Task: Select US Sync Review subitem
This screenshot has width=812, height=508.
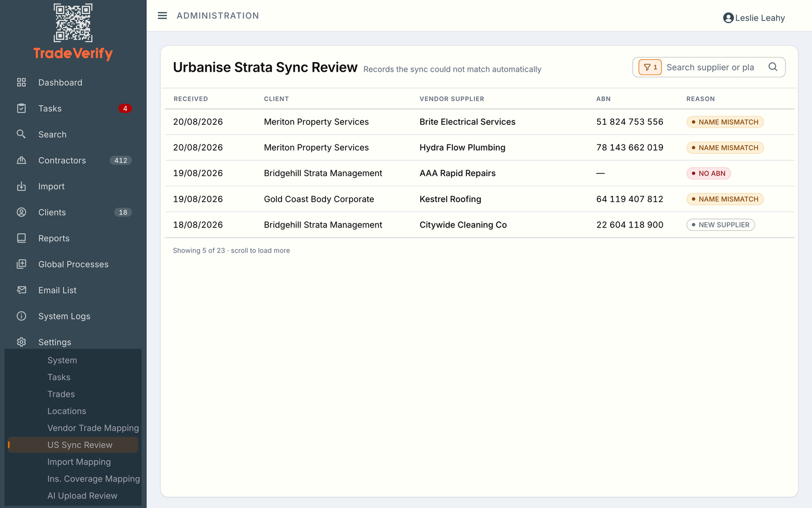Action: click(x=73, y=445)
